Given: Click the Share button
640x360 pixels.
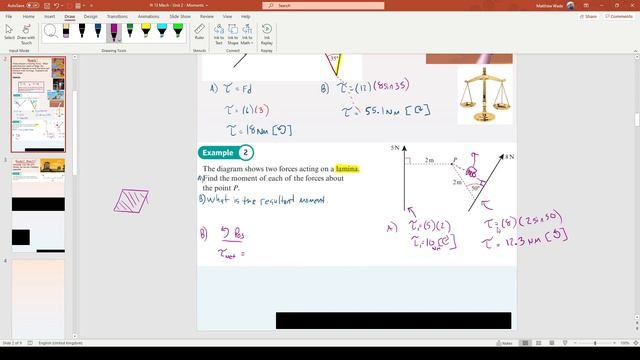Looking at the screenshot, I should (x=588, y=16).
